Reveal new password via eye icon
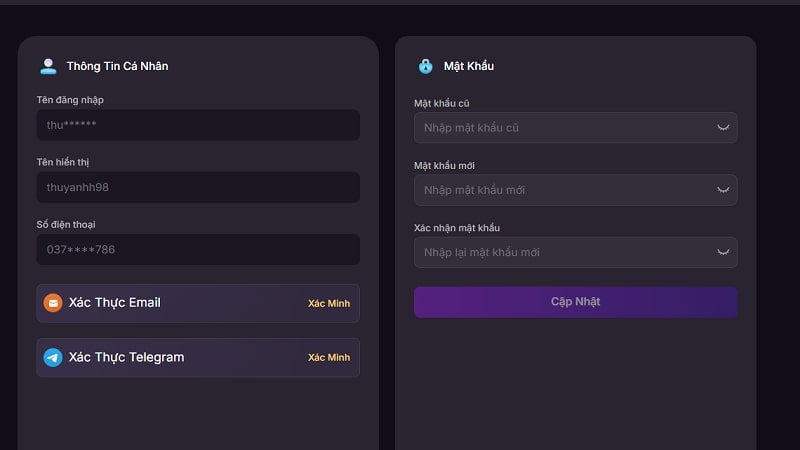 click(723, 190)
